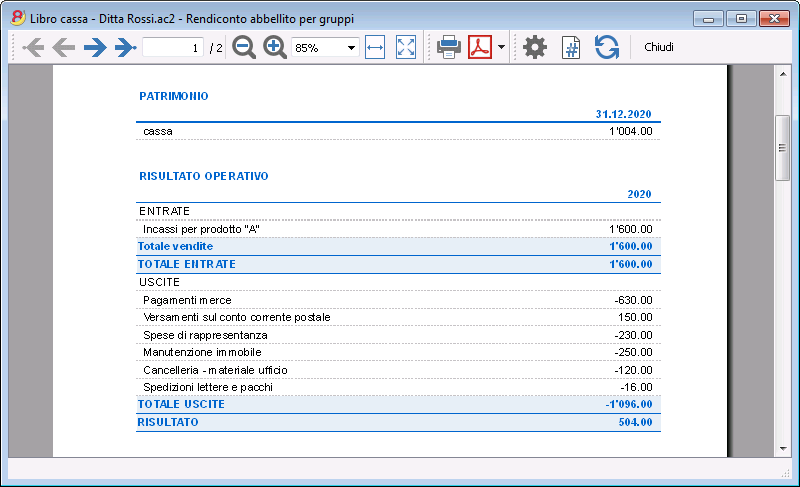
Task: Click scrollbar down arrow
Action: (x=783, y=449)
